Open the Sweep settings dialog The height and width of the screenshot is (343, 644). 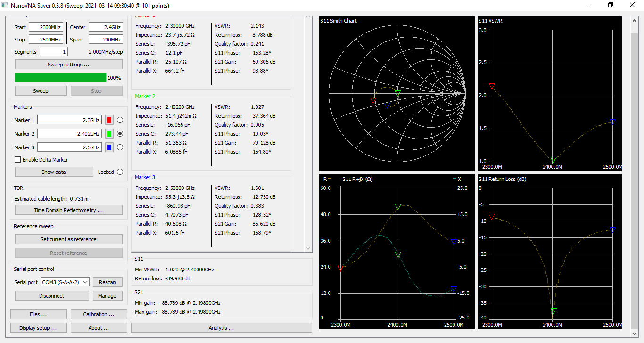tap(68, 65)
